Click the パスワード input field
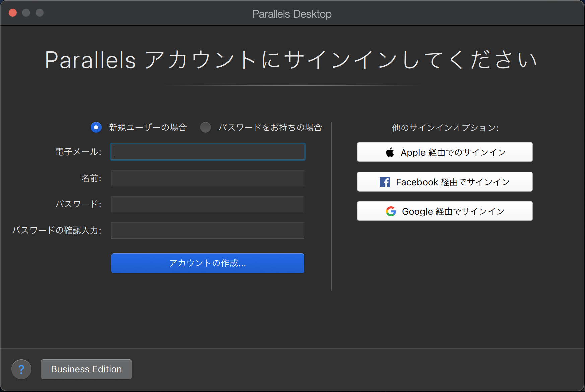The height and width of the screenshot is (392, 585). click(x=207, y=204)
